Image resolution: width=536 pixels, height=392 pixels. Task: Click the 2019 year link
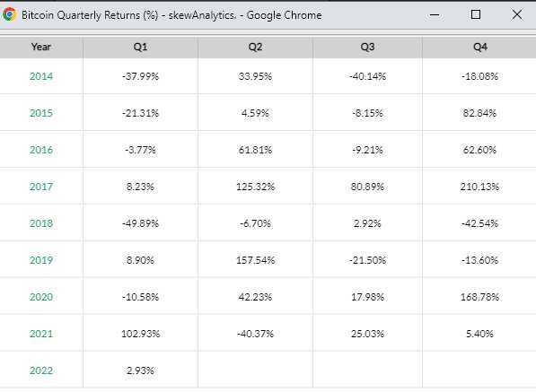click(41, 260)
